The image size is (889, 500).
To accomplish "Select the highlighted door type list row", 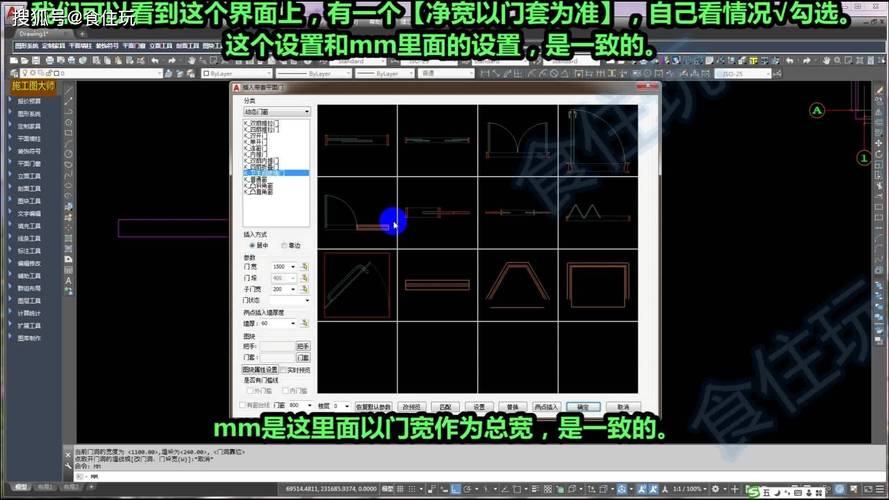I will [x=276, y=173].
